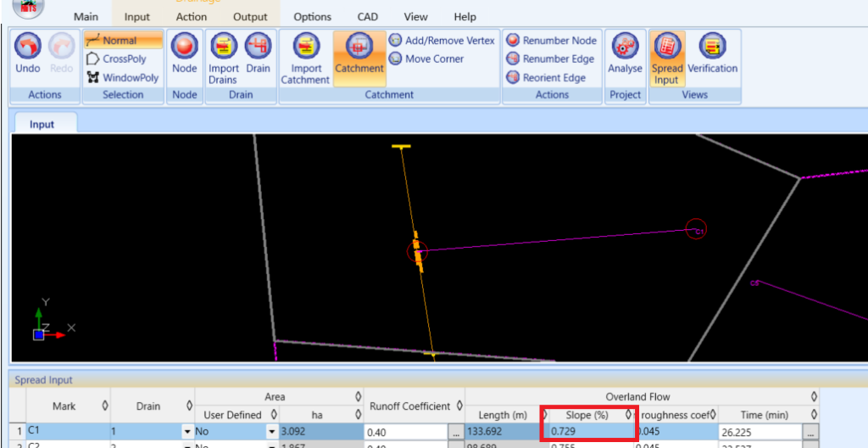Open Mark column filter arrow
Viewport: 868px width, 448px height.
104,406
